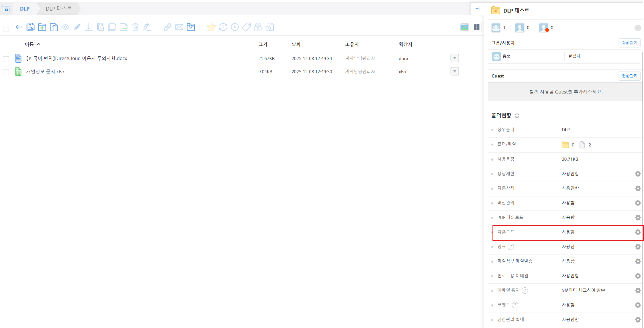
Task: Open dropdown menu for the docx file row
Action: (x=454, y=58)
